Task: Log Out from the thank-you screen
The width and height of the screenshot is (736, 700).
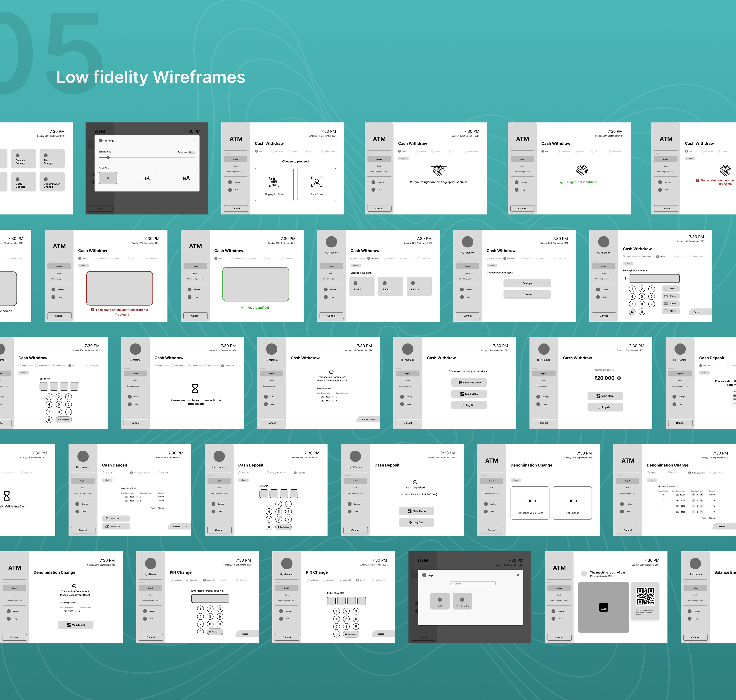Action: point(469,405)
